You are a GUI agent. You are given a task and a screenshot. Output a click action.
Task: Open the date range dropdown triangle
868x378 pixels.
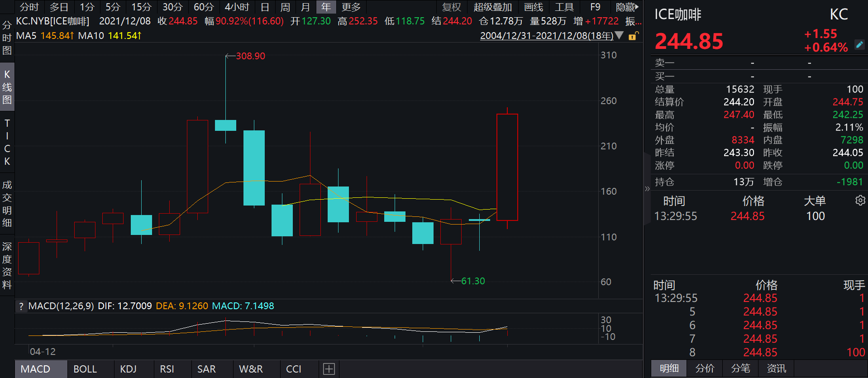[619, 35]
